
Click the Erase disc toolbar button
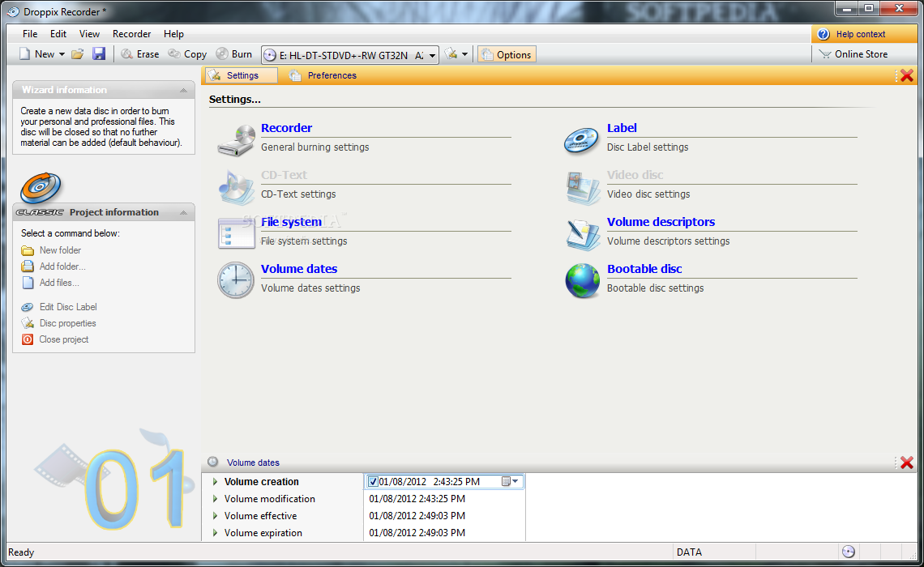[139, 54]
